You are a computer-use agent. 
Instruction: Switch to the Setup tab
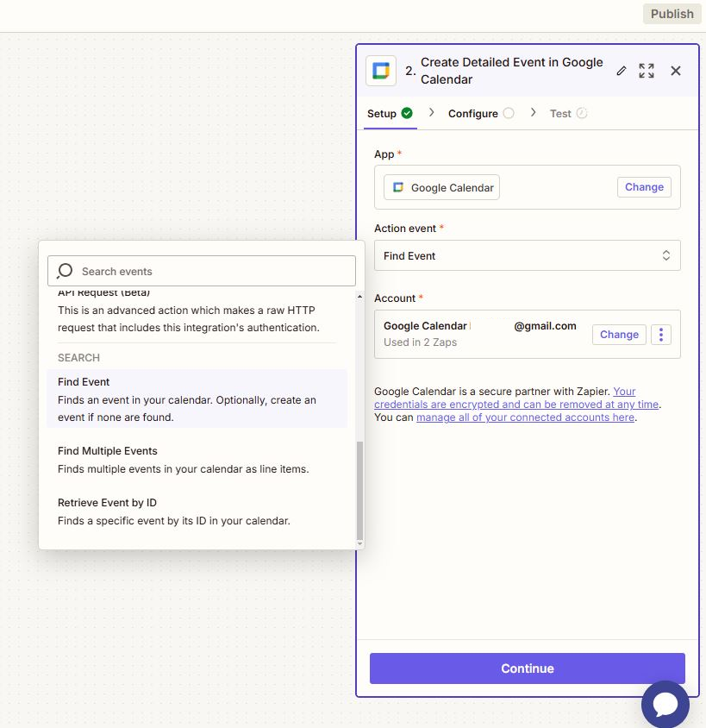pos(390,113)
